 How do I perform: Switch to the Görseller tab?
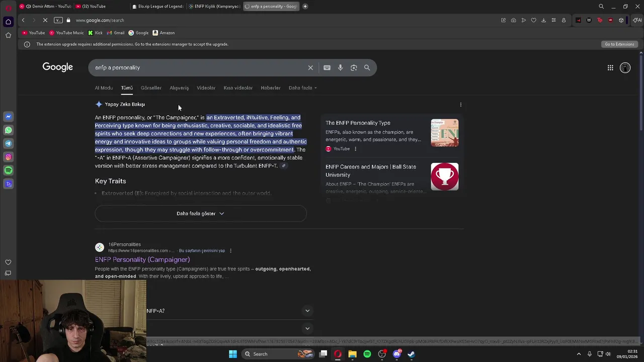pyautogui.click(x=151, y=88)
